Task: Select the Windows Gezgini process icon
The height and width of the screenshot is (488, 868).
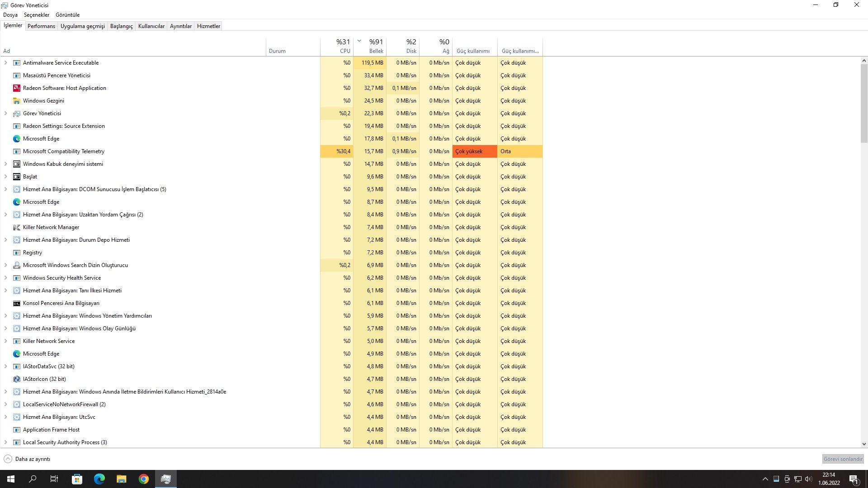Action: [x=17, y=101]
